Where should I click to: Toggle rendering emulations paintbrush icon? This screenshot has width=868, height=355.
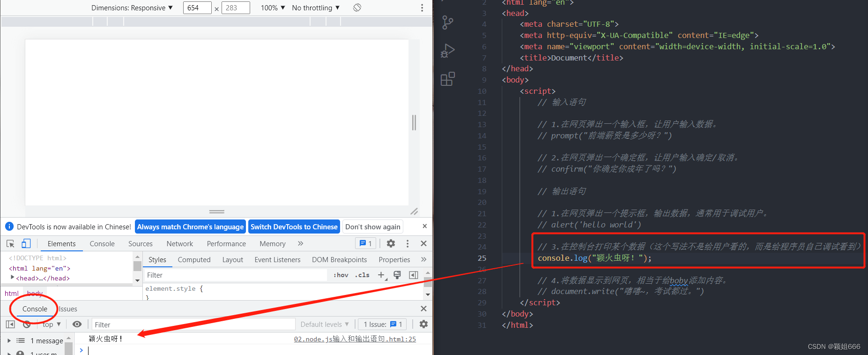[397, 275]
